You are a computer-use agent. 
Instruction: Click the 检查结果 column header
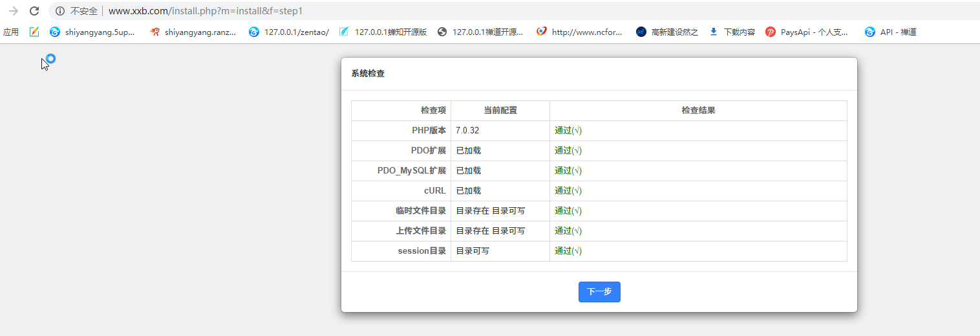point(698,111)
